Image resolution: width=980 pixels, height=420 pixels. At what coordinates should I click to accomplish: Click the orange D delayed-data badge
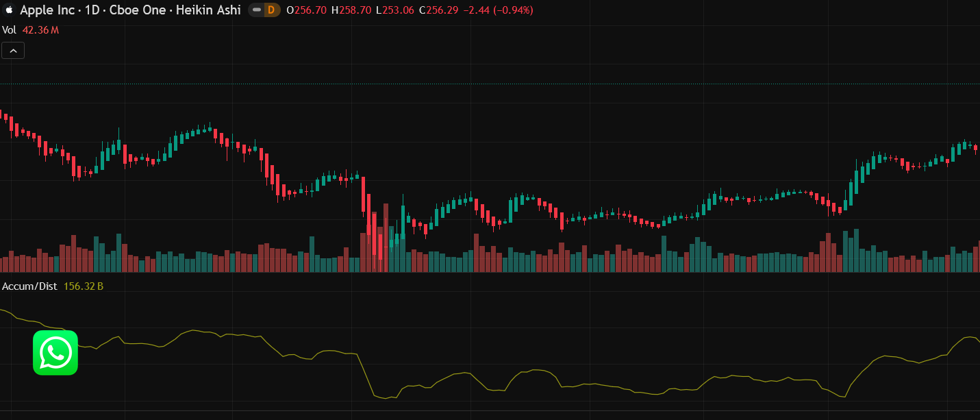coord(272,10)
